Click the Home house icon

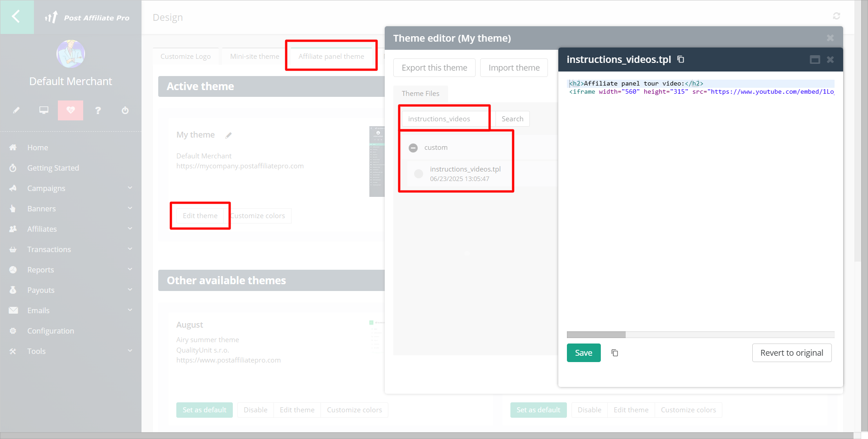point(13,148)
